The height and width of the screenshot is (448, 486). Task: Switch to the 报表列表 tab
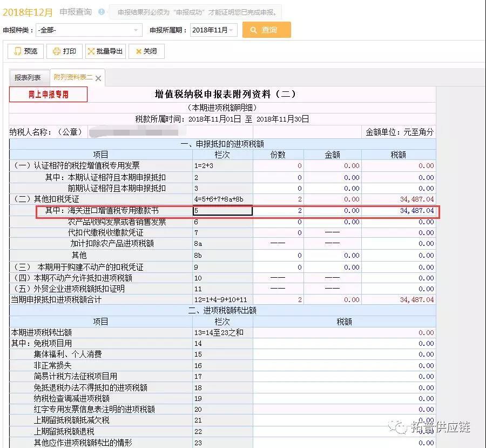click(28, 78)
